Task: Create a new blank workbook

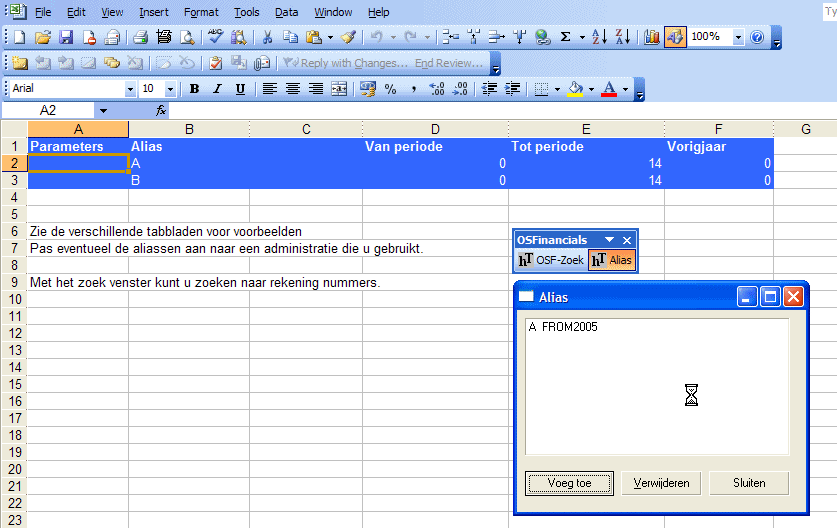Action: point(19,37)
